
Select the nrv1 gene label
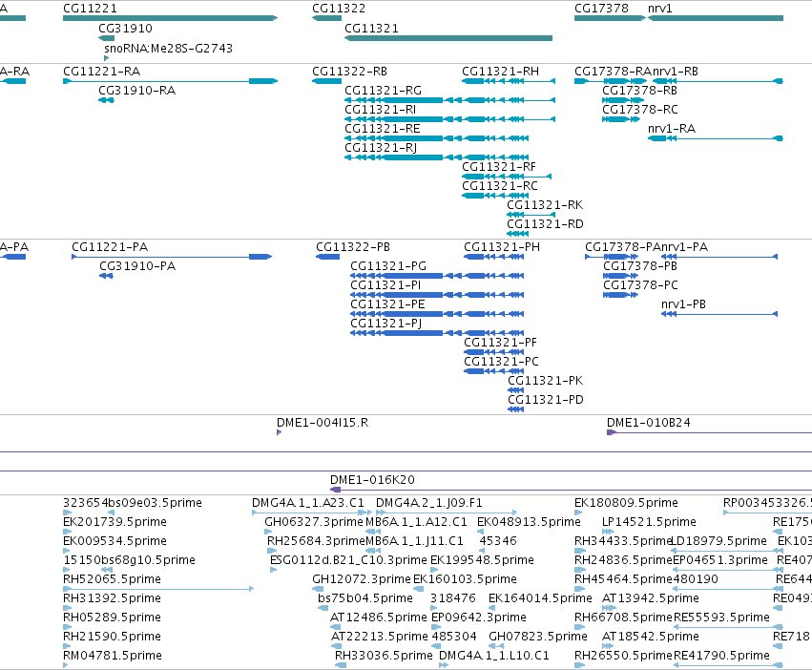(659, 9)
